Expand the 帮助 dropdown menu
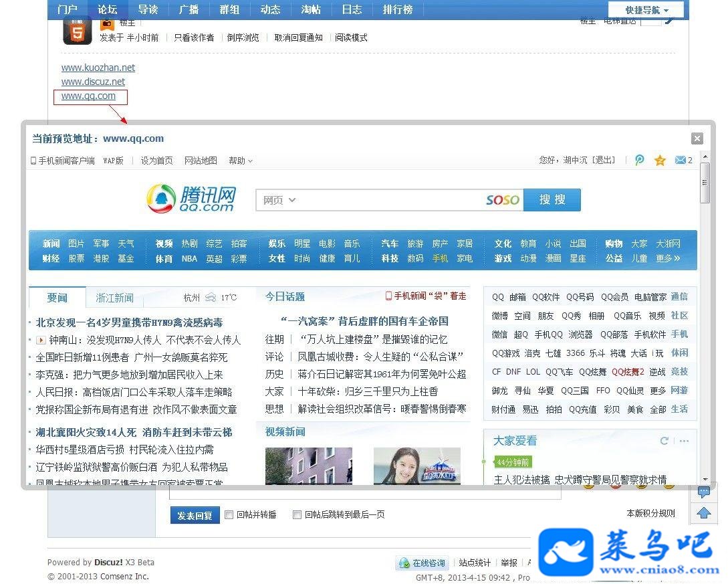The width and height of the screenshot is (728, 584). pos(241,161)
